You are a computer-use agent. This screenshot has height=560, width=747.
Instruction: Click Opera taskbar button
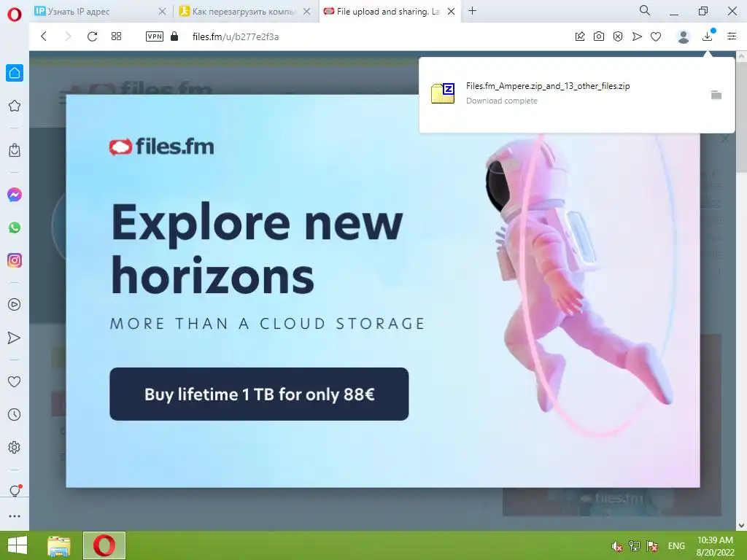click(x=104, y=545)
